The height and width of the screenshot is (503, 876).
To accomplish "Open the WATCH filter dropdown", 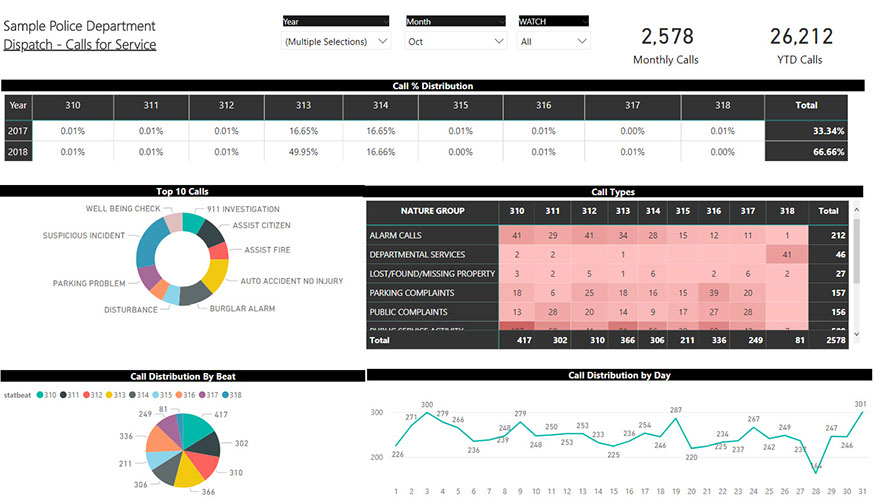I will [x=553, y=41].
